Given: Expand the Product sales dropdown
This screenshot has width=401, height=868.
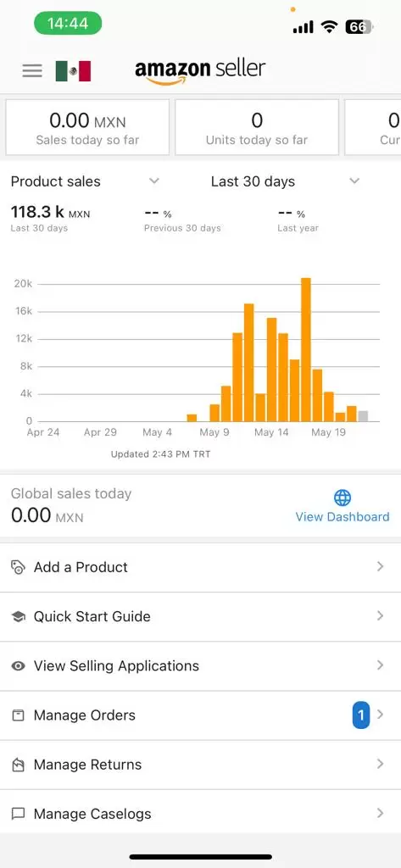Looking at the screenshot, I should 154,181.
